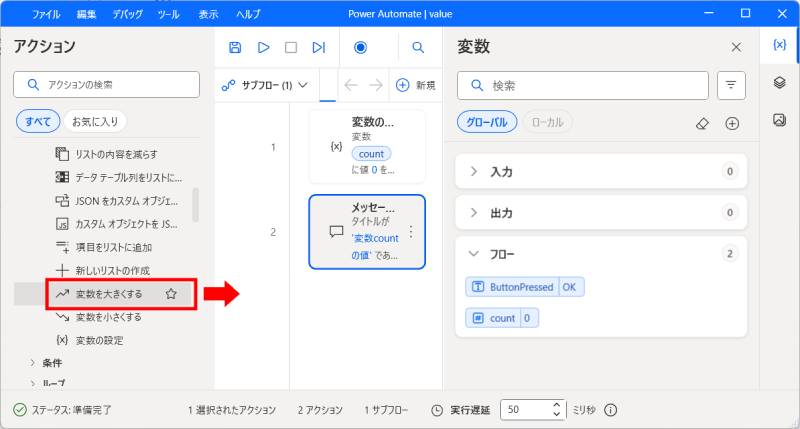
Task: Increase the 実行遅延 value with up arrow
Action: pos(557,405)
